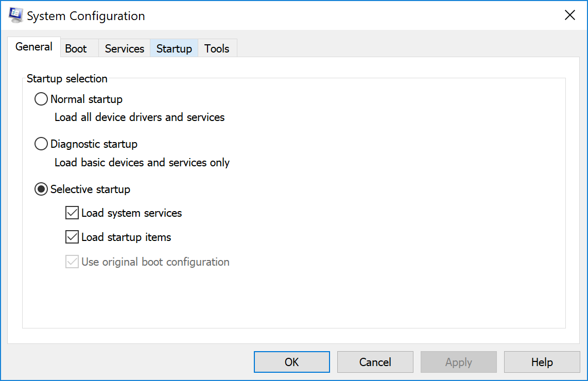Select the Startup tab
This screenshot has width=588, height=381.
(x=174, y=49)
